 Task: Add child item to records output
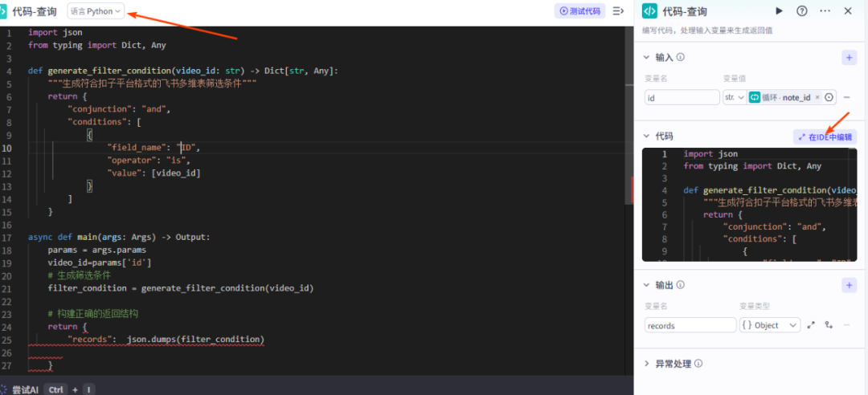(x=827, y=325)
